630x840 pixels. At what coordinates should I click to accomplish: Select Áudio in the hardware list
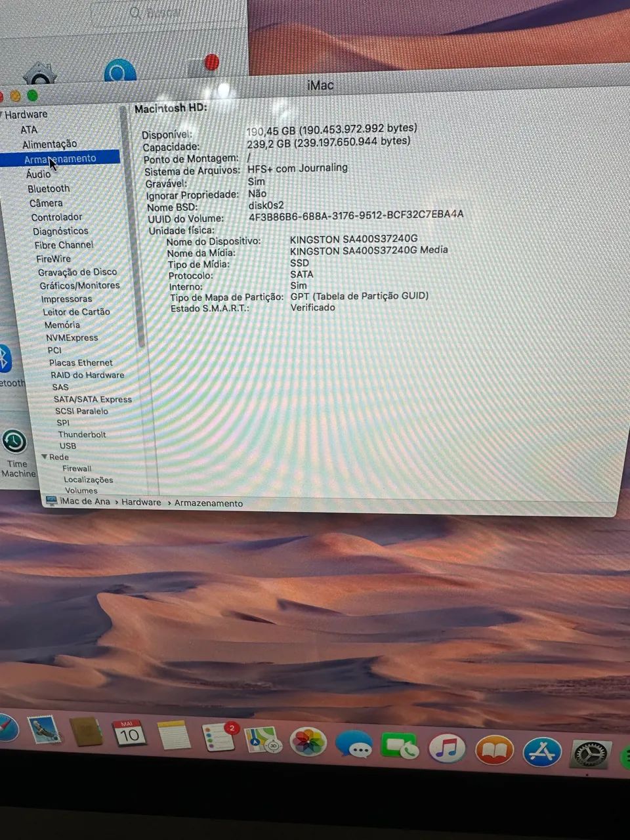pos(38,174)
